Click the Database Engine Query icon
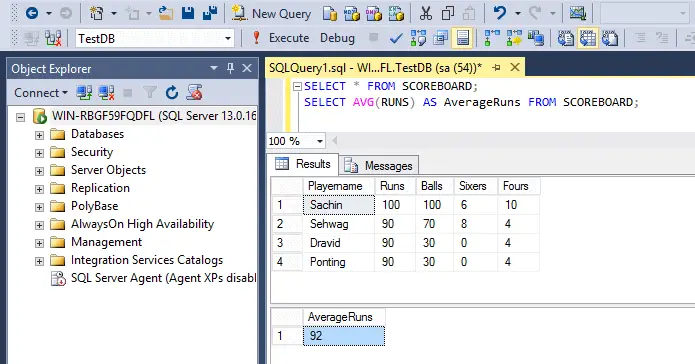 (329, 14)
